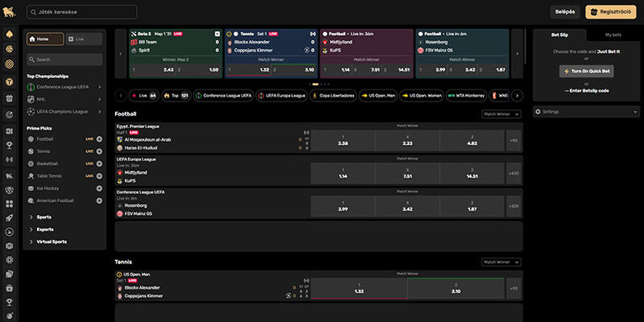This screenshot has height=322, width=644.
Task: Click the plus icon next to Basketball
Action: click(99, 163)
